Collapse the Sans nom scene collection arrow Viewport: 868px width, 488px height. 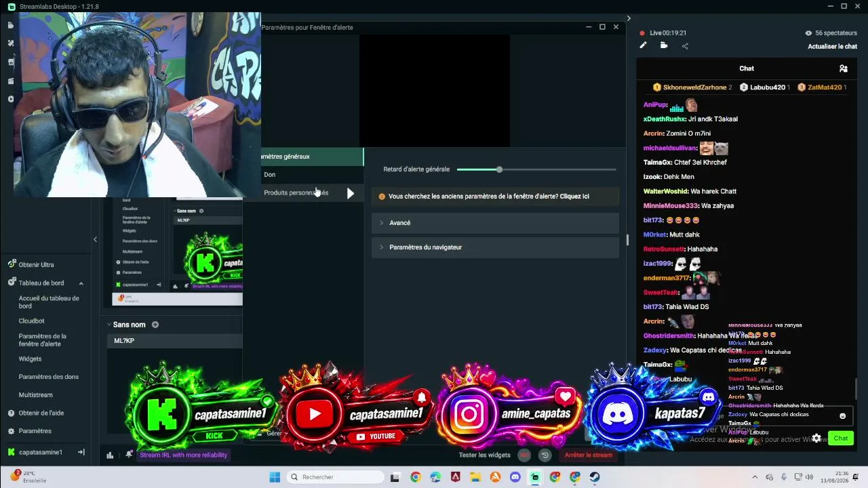[108, 325]
